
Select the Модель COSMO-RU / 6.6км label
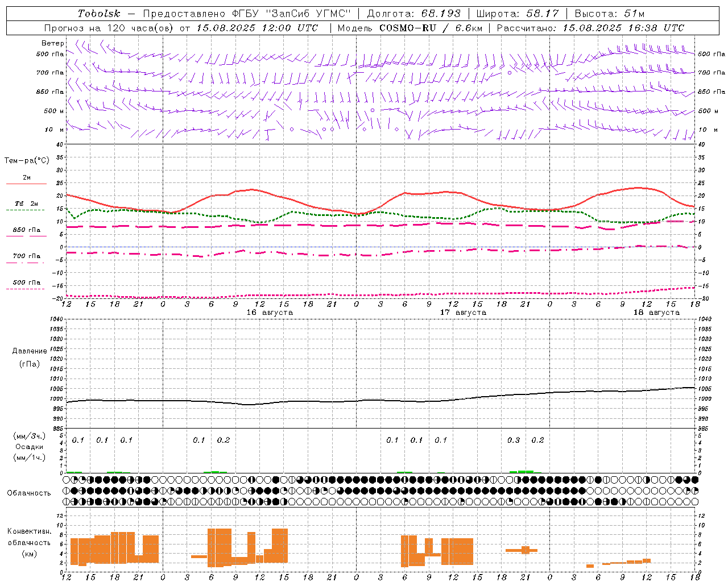pos(410,28)
